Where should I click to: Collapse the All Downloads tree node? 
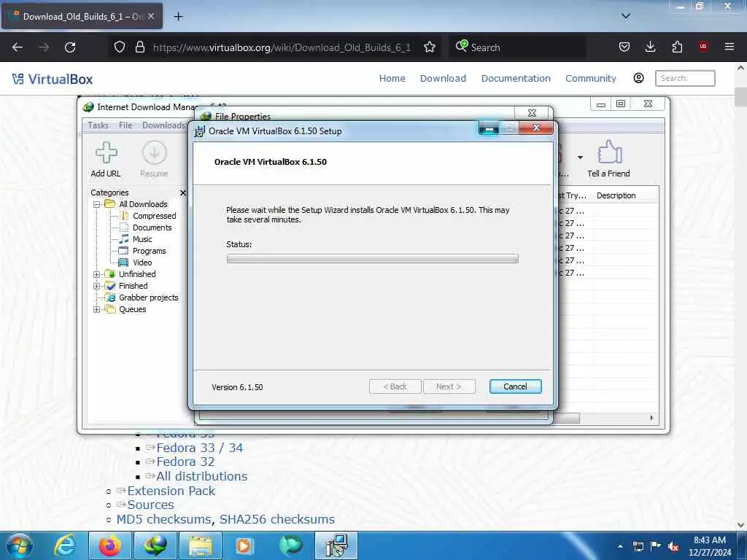tap(97, 204)
